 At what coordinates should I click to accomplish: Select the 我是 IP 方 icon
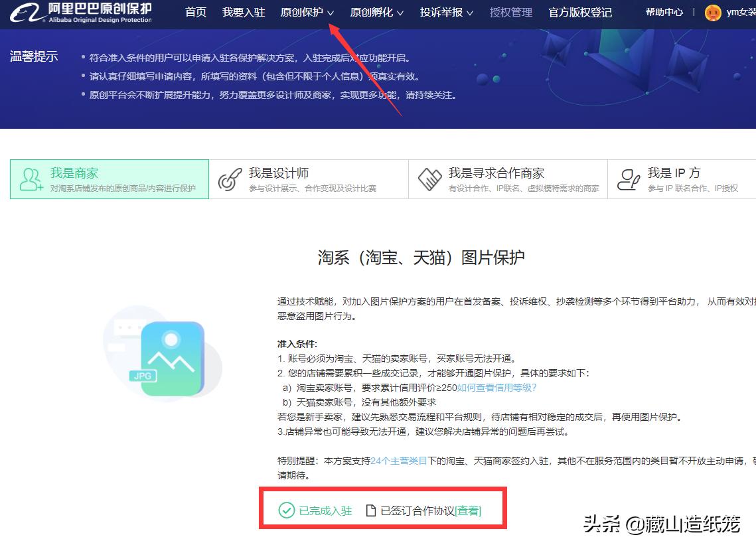pyautogui.click(x=627, y=178)
